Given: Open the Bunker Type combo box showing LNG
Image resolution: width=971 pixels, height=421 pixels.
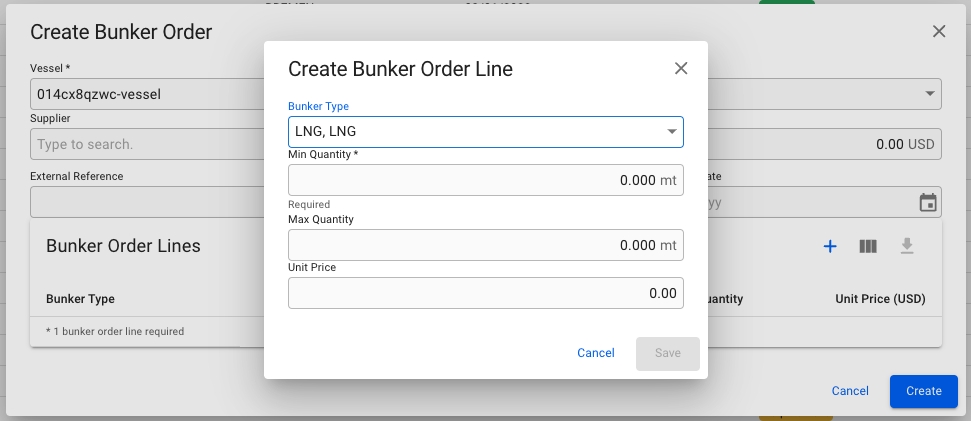Looking at the screenshot, I should point(475,132).
